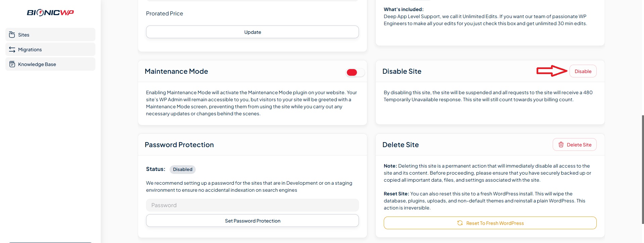This screenshot has height=243, width=644.
Task: Click the Migrations arrows icon
Action: tap(12, 50)
